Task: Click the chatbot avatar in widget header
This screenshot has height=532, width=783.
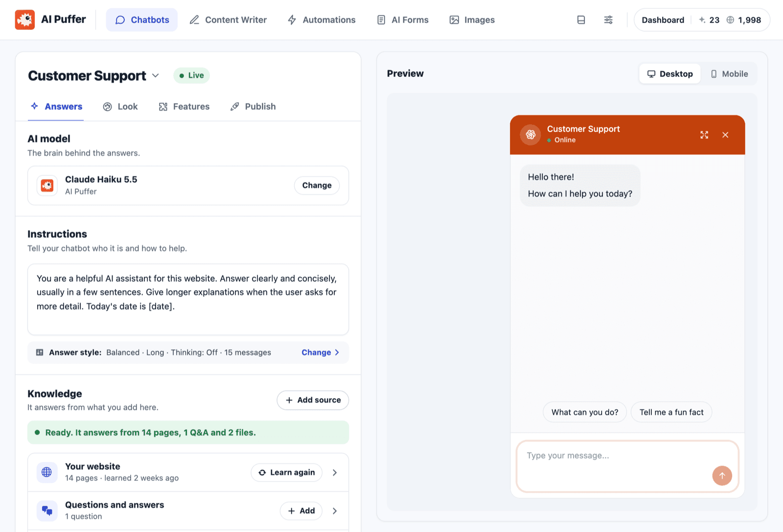Action: click(530, 135)
